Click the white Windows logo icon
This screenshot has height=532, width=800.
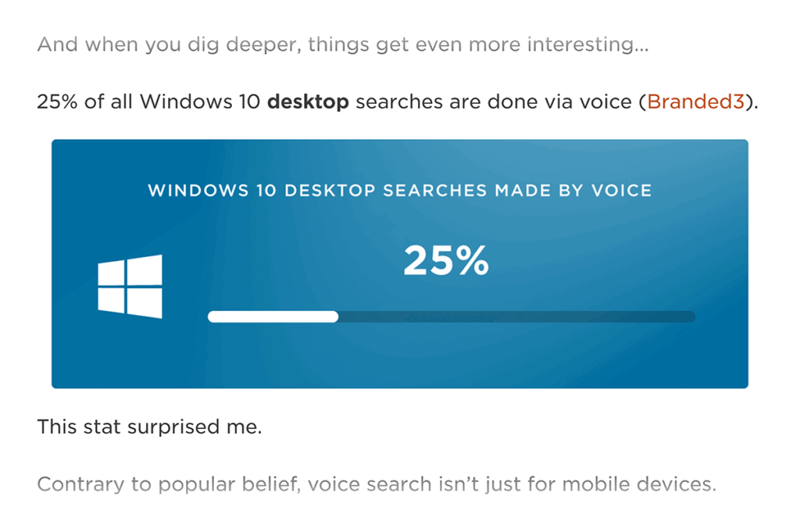coord(130,286)
